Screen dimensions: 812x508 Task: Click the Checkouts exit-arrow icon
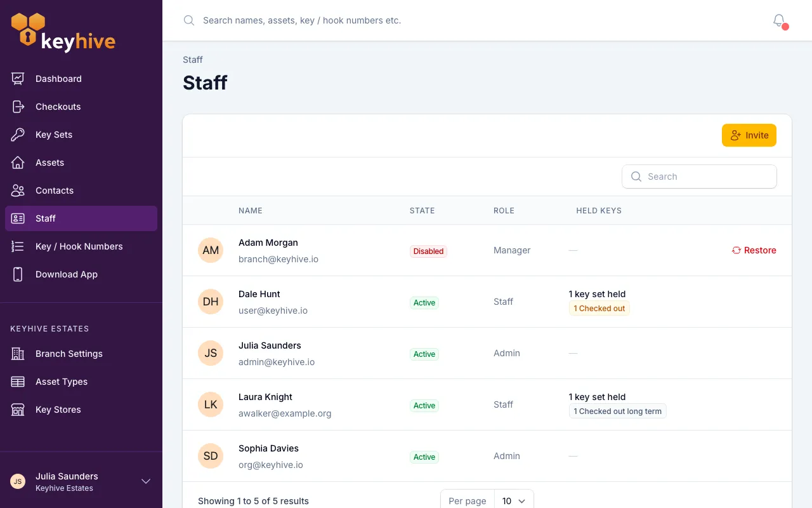tap(18, 107)
